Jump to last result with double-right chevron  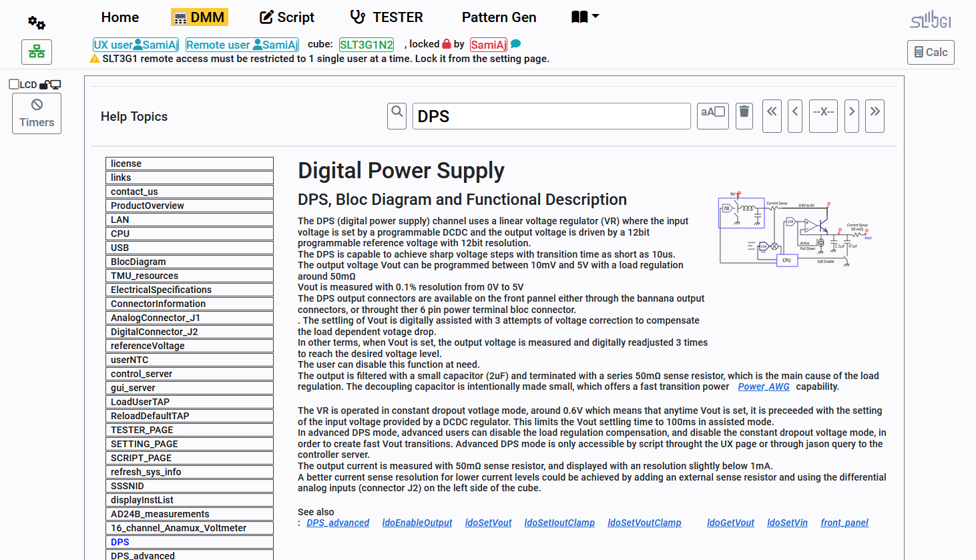point(875,115)
